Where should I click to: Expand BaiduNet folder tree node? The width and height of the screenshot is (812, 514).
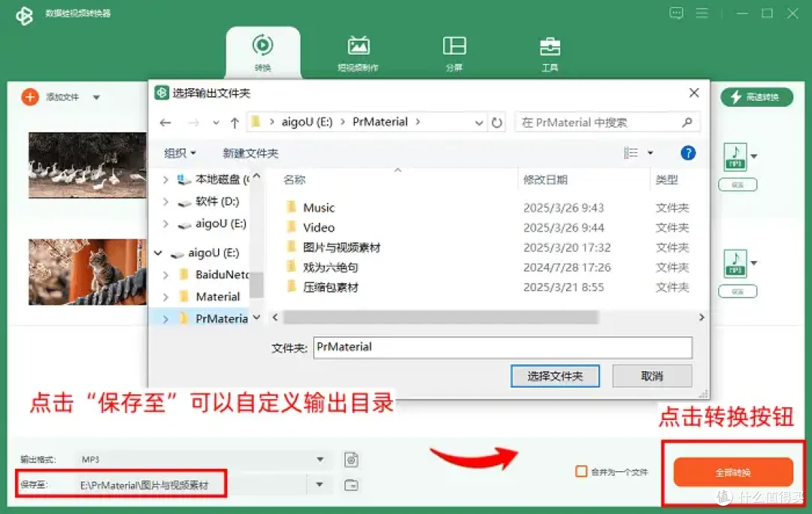165,275
